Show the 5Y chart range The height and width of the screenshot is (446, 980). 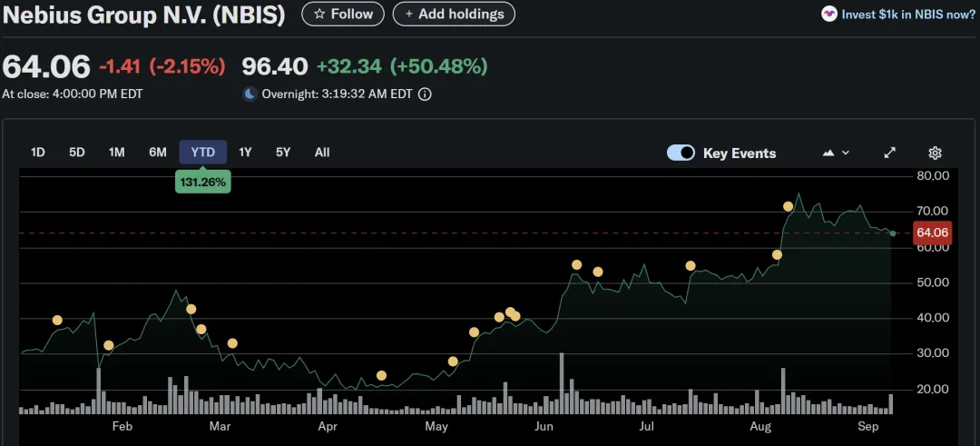pyautogui.click(x=283, y=152)
